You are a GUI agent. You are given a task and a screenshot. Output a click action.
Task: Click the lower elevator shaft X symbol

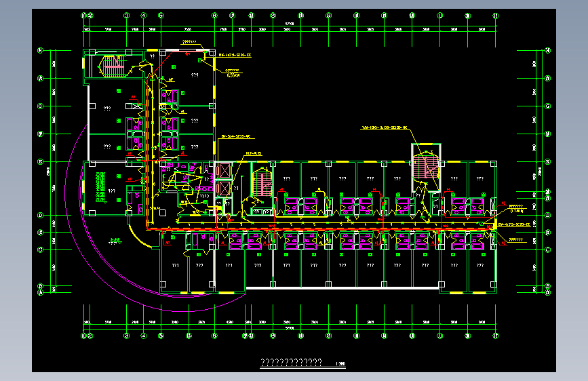click(x=224, y=188)
